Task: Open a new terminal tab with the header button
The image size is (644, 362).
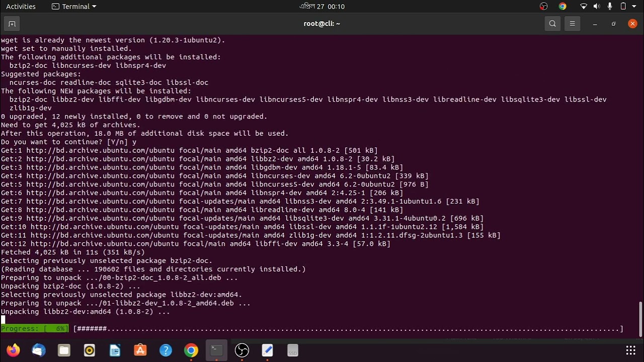Action: click(x=12, y=24)
